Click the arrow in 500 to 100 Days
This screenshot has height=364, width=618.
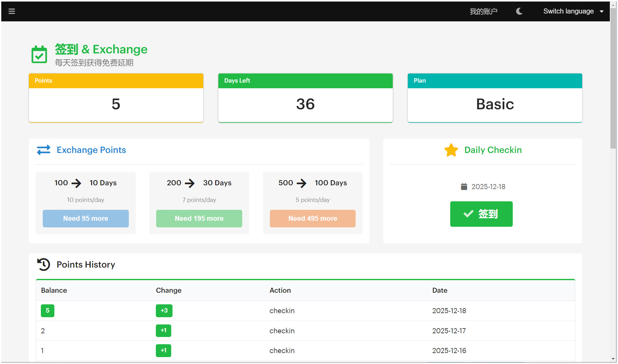[x=302, y=183]
